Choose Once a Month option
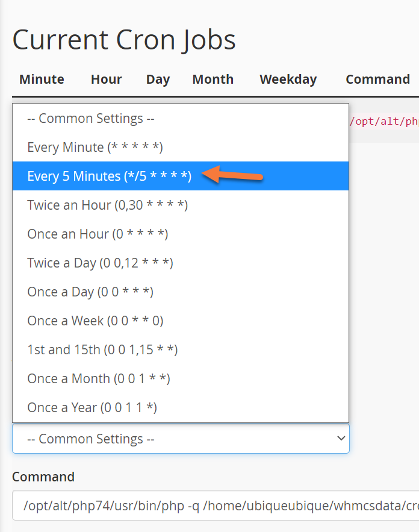419x532 pixels. (99, 378)
